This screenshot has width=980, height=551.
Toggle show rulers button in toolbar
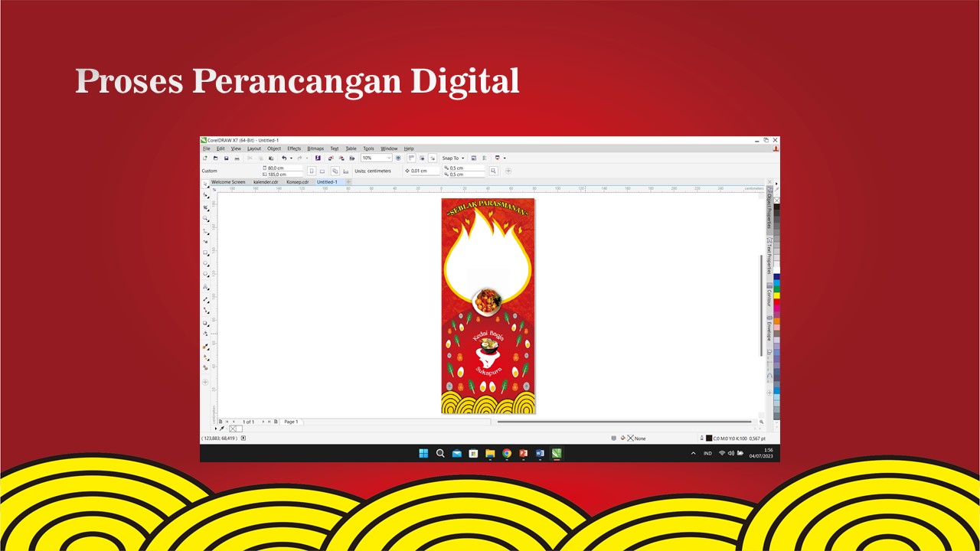coord(411,158)
